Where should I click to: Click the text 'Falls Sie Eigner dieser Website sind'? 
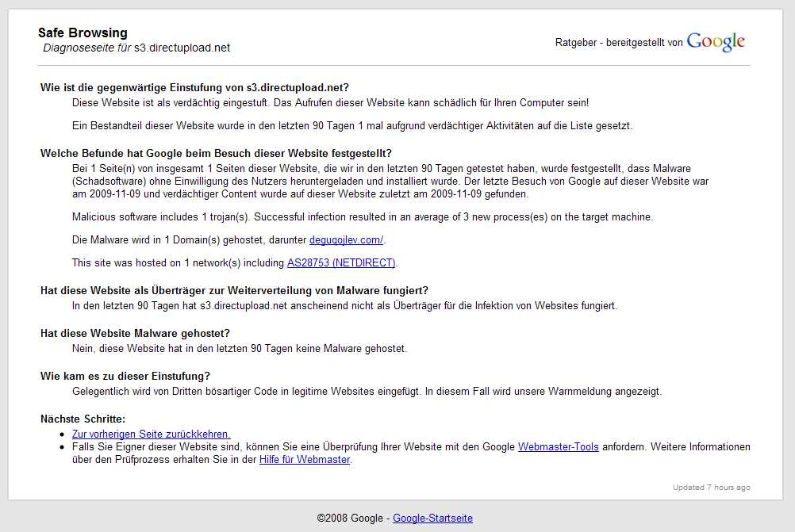pyautogui.click(x=158, y=447)
